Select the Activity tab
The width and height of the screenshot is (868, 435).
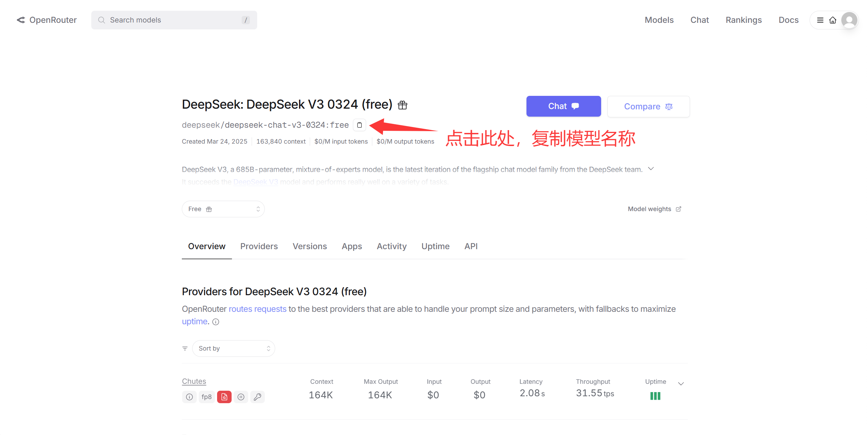(x=392, y=246)
